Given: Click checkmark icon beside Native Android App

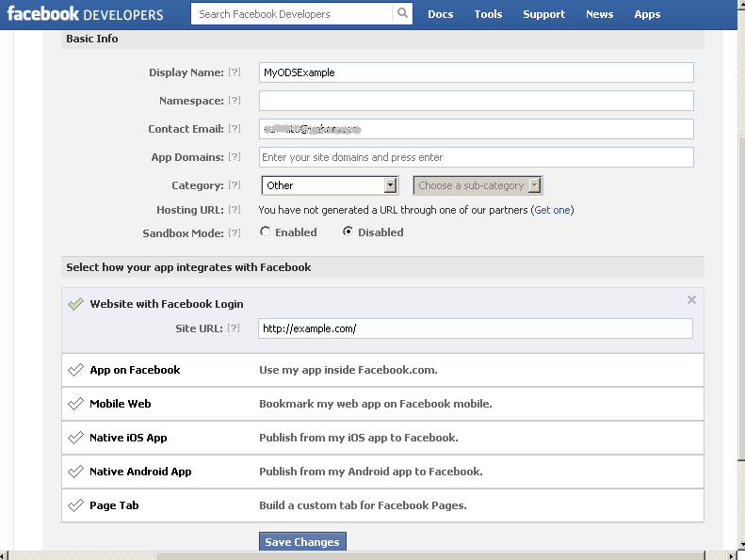Looking at the screenshot, I should click(75, 472).
